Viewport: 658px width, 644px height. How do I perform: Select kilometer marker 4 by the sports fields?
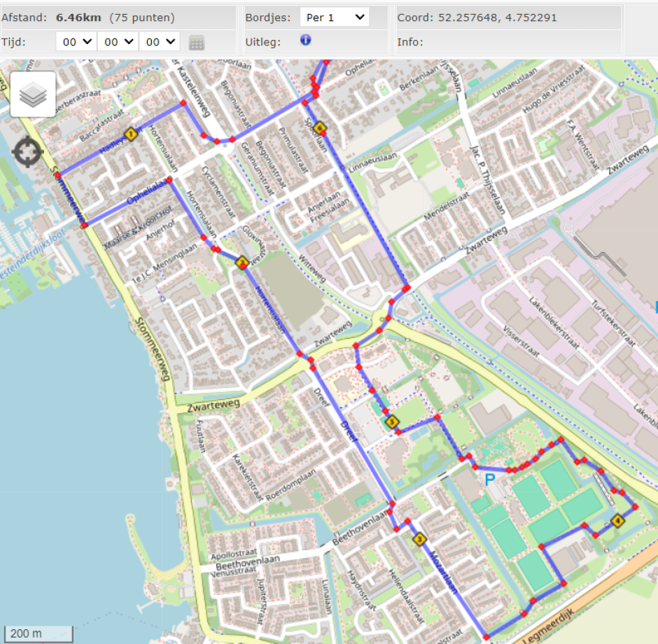pos(617,521)
